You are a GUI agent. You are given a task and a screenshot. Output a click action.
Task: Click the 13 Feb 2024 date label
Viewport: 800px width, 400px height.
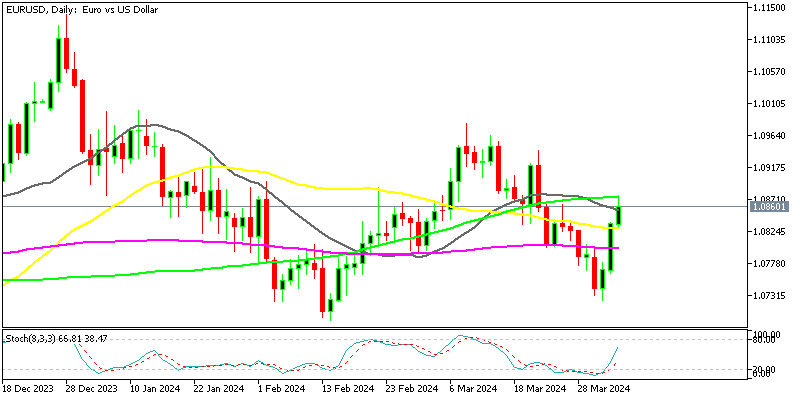[350, 388]
